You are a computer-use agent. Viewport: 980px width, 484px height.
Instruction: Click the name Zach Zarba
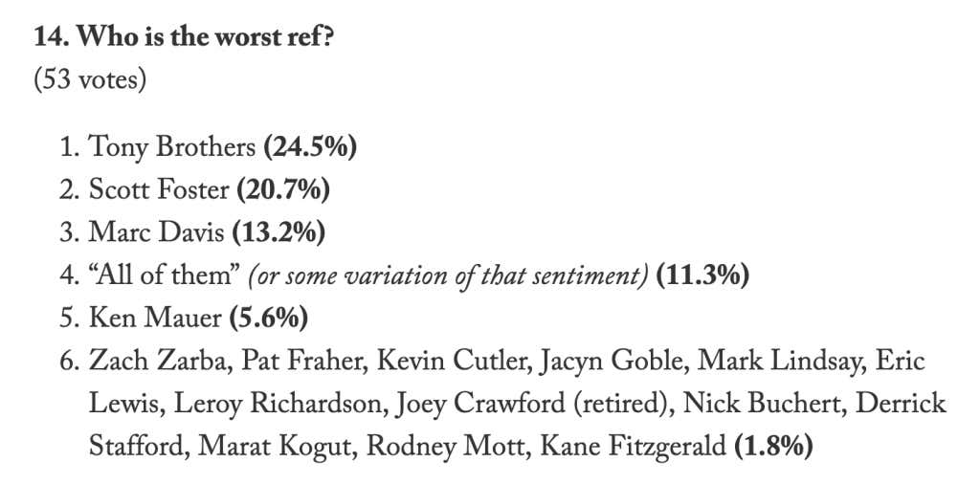[160, 362]
